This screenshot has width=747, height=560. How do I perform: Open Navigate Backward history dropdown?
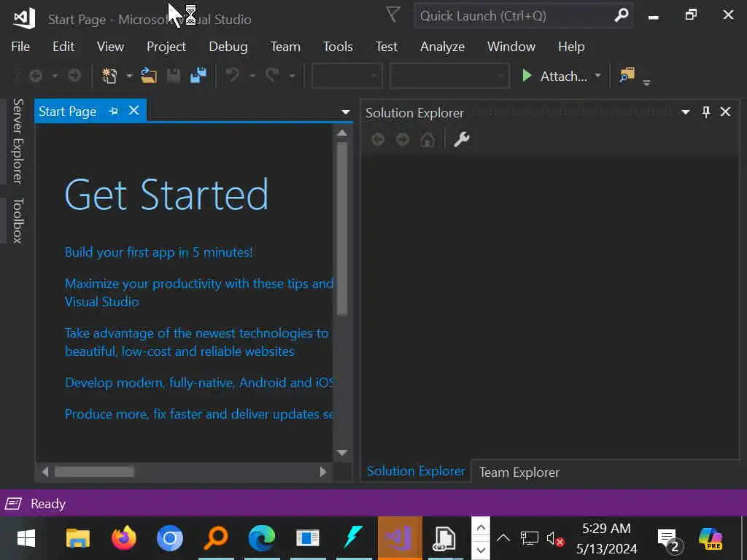coord(55,76)
